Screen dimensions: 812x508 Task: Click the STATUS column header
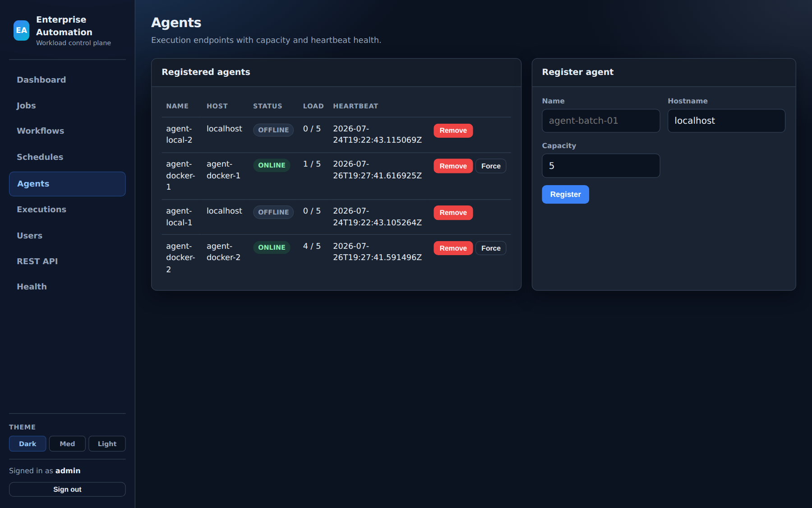click(268, 106)
